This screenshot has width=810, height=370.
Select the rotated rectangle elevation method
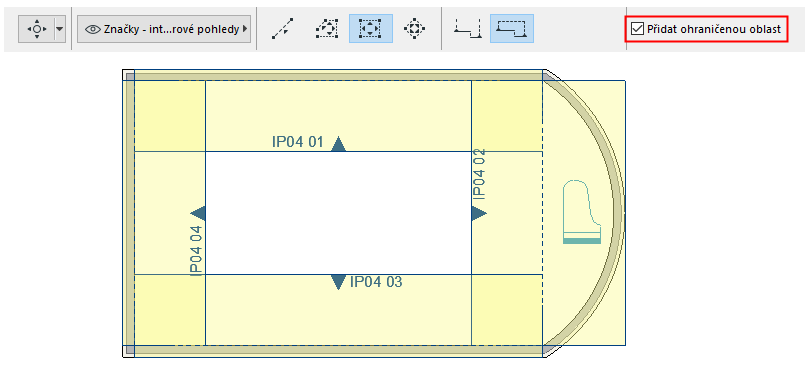(x=414, y=28)
